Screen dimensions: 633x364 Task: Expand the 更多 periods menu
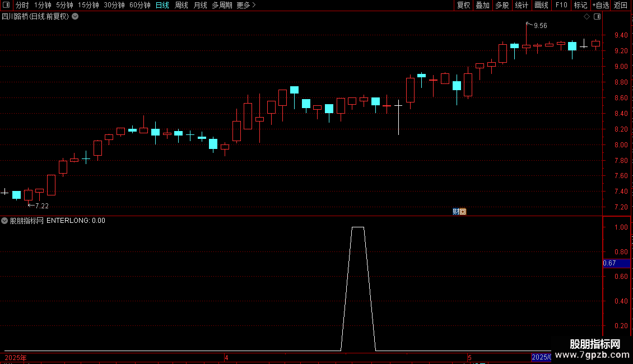coord(246,5)
